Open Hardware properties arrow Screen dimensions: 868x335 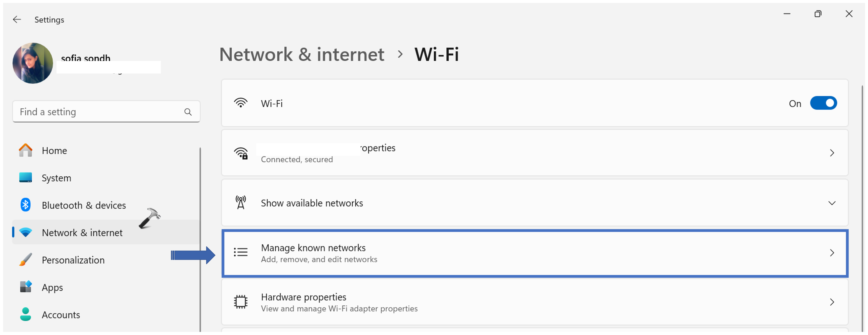pos(832,302)
